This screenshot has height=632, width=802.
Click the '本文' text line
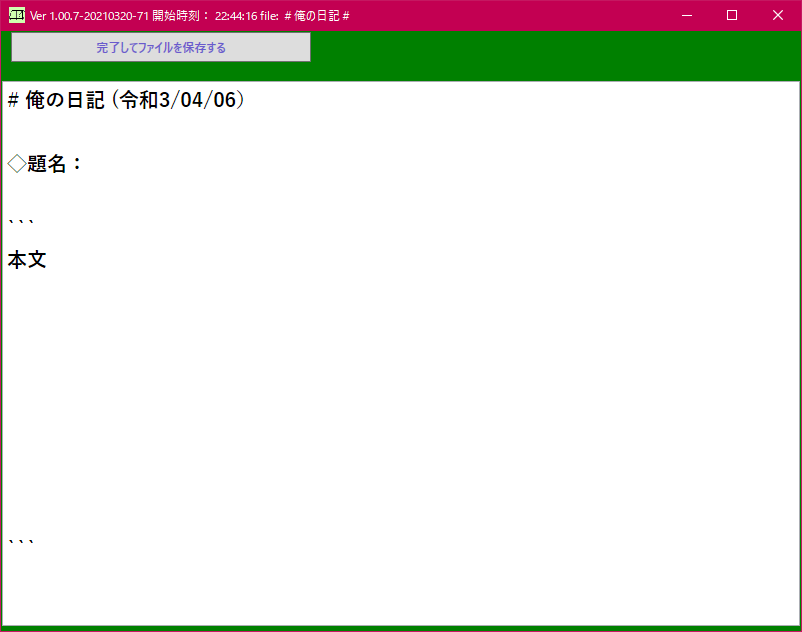27,260
